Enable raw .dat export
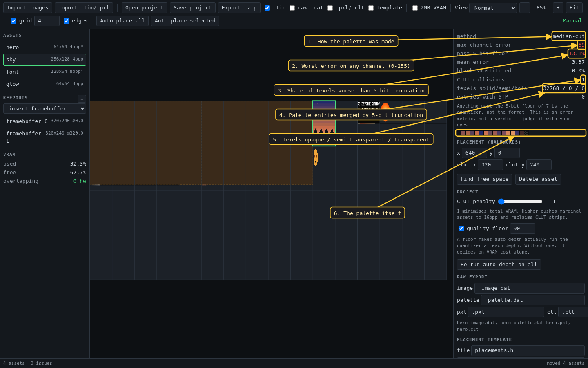Image resolution: width=588 pixels, height=368 pixels. coord(292,8)
